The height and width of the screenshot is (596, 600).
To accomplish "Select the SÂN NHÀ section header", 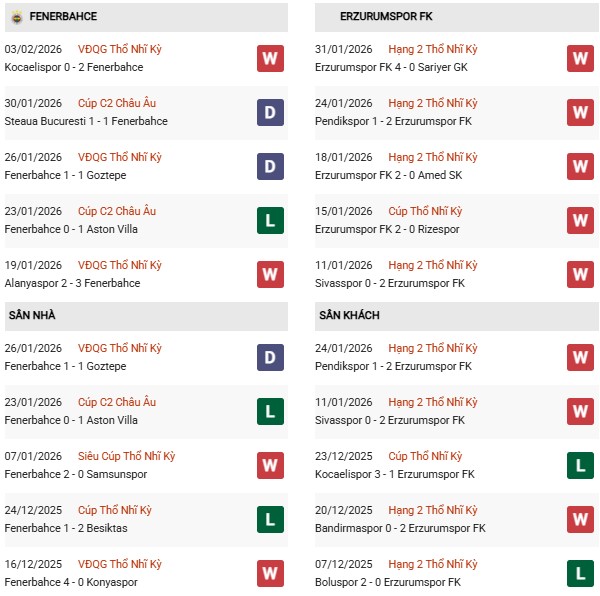I will point(32,316).
